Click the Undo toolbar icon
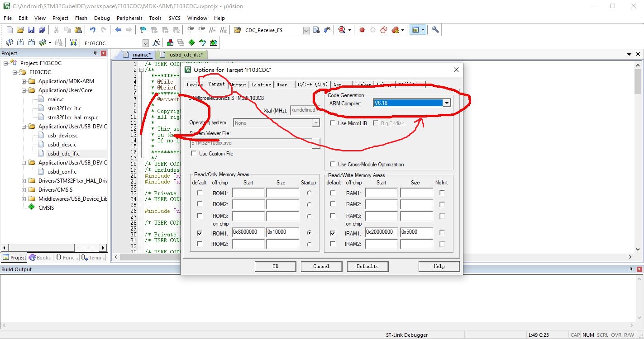644x339 pixels. pyautogui.click(x=92, y=30)
